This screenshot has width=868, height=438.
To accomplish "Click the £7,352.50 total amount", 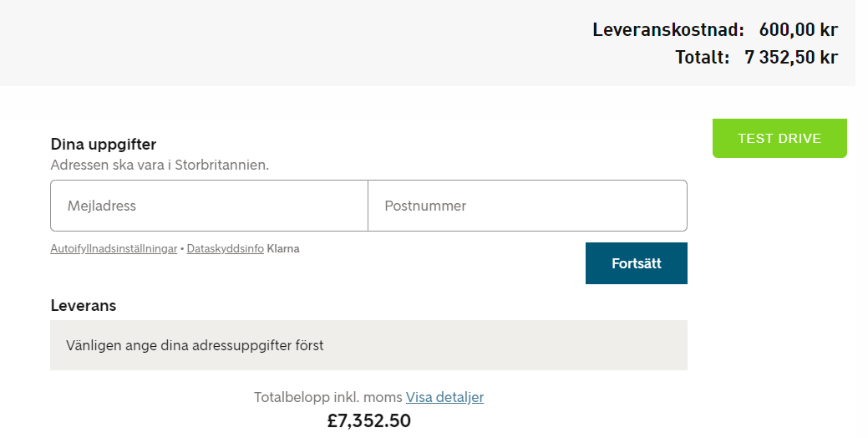I will coord(368,420).
